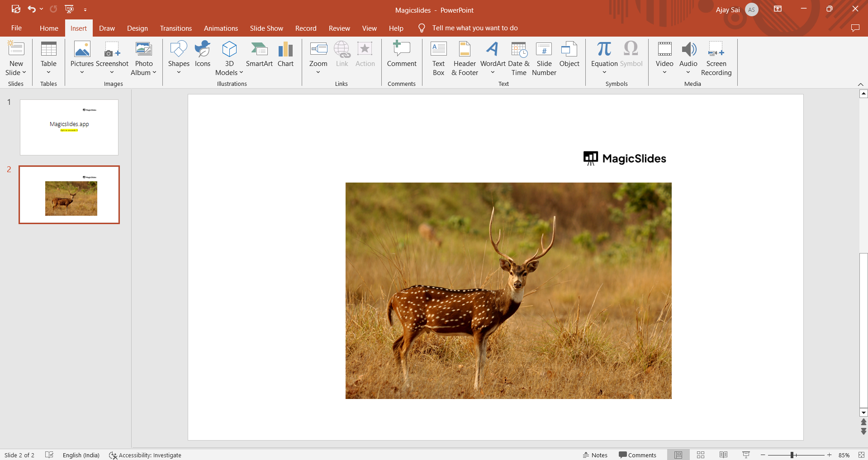Viewport: 868px width, 460px height.
Task: Select slide 1 thumbnail
Action: tap(69, 127)
